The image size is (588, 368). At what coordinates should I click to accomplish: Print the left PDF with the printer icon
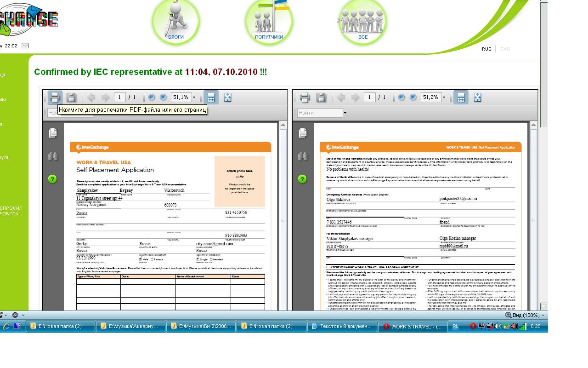55,97
